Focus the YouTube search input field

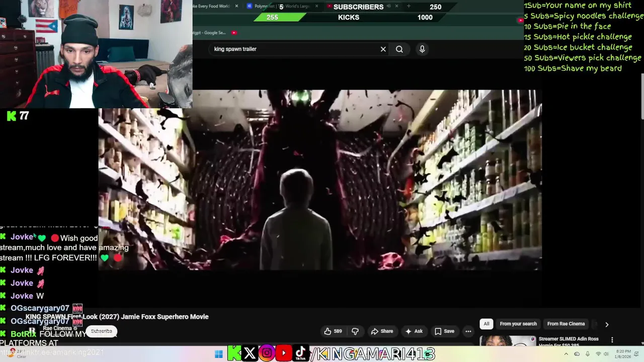(x=294, y=49)
